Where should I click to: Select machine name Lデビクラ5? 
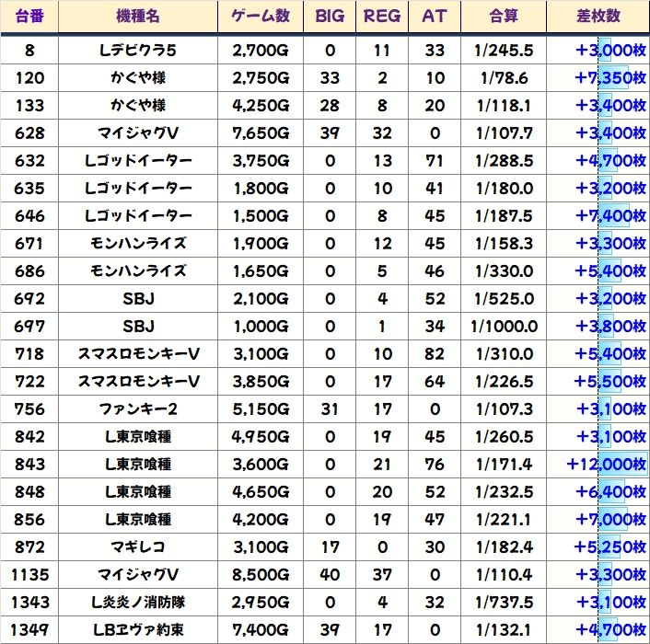tap(137, 51)
